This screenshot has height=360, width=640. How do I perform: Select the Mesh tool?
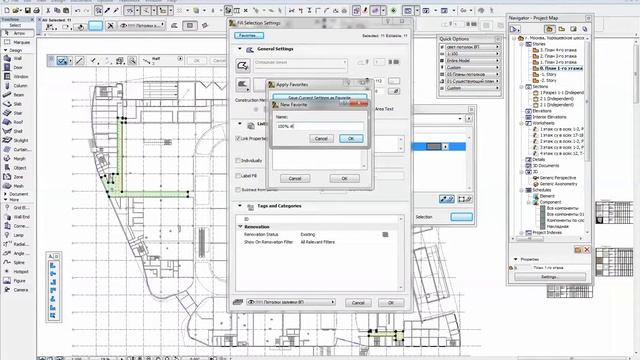coord(17,186)
